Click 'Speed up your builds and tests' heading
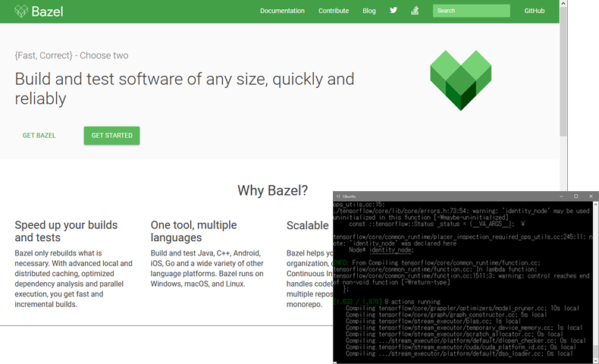Image resolution: width=599 pixels, height=364 pixels. pyautogui.click(x=66, y=231)
